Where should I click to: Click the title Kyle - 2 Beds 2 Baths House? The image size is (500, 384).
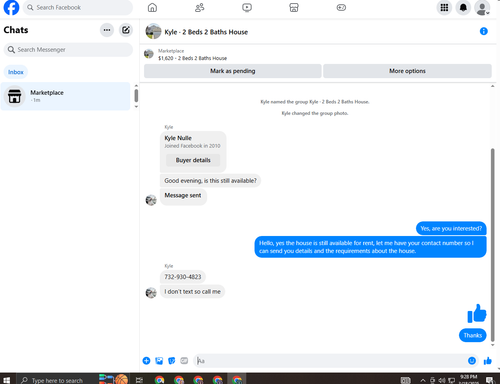(x=206, y=32)
